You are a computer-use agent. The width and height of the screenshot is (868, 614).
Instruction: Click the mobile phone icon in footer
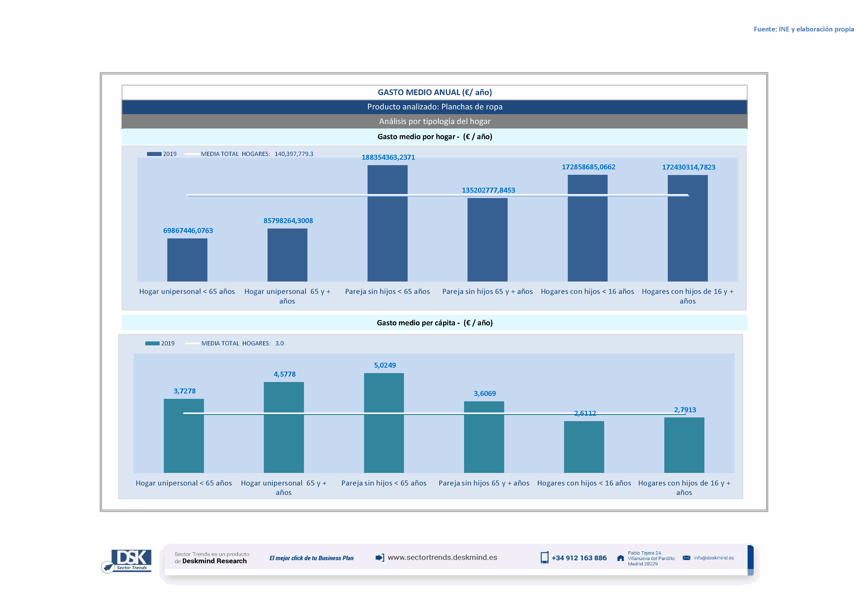545,558
